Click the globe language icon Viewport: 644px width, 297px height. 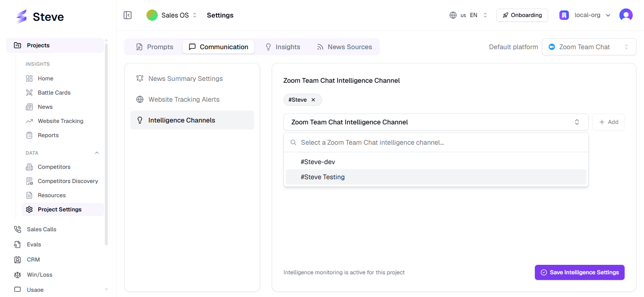[x=453, y=15]
